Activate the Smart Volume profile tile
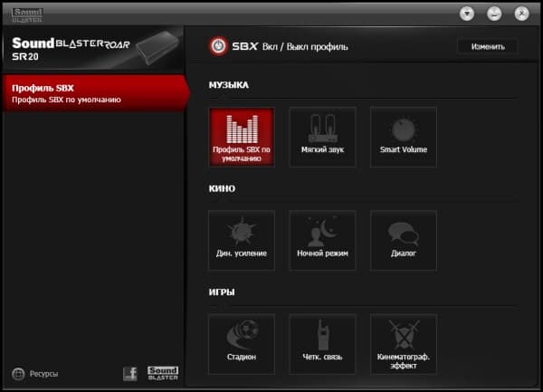Screen dimensions: 543x392 tap(404, 137)
